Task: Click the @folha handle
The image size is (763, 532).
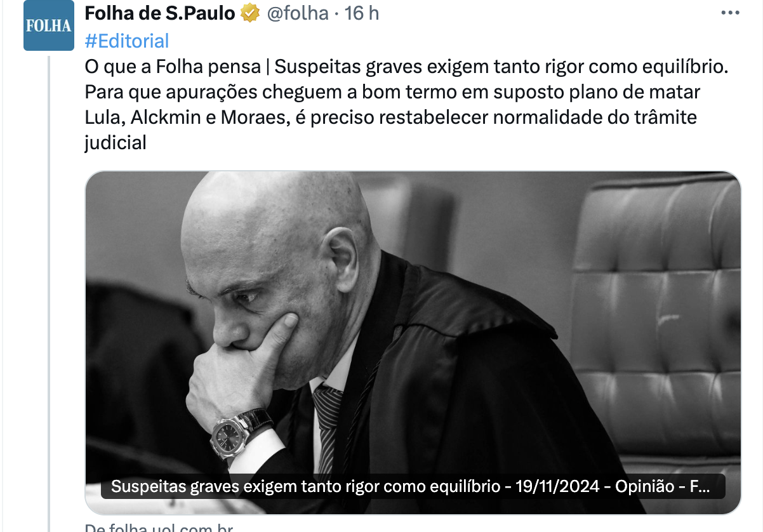Action: point(297,13)
